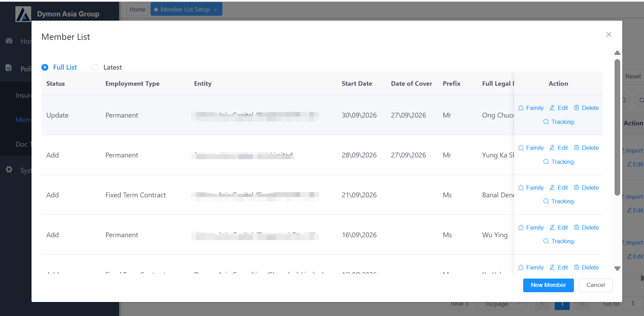
Task: Click the dialog vertical scrollbar thumb
Action: [x=617, y=127]
